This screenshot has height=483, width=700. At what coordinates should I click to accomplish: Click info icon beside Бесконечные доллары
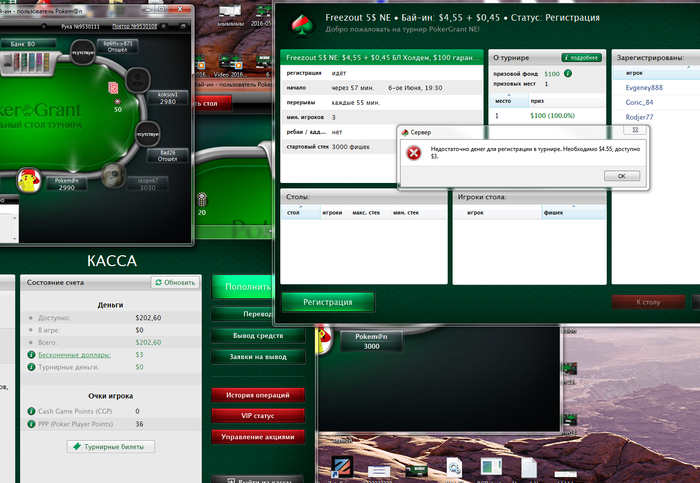pyautogui.click(x=31, y=355)
